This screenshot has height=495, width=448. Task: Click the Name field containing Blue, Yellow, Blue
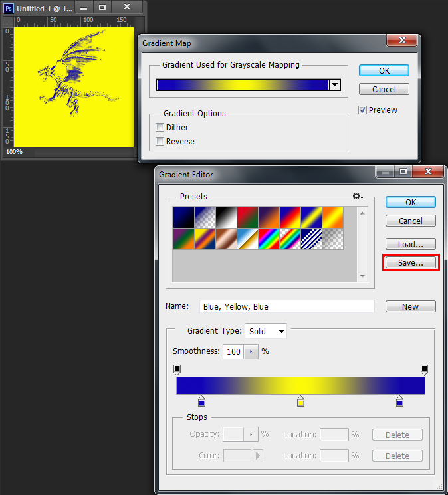pyautogui.click(x=287, y=306)
